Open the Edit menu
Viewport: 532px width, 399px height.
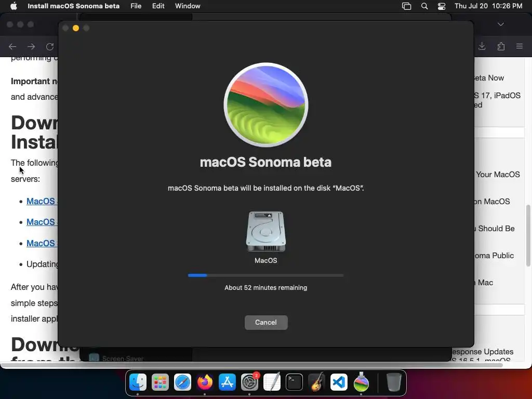coord(158,6)
